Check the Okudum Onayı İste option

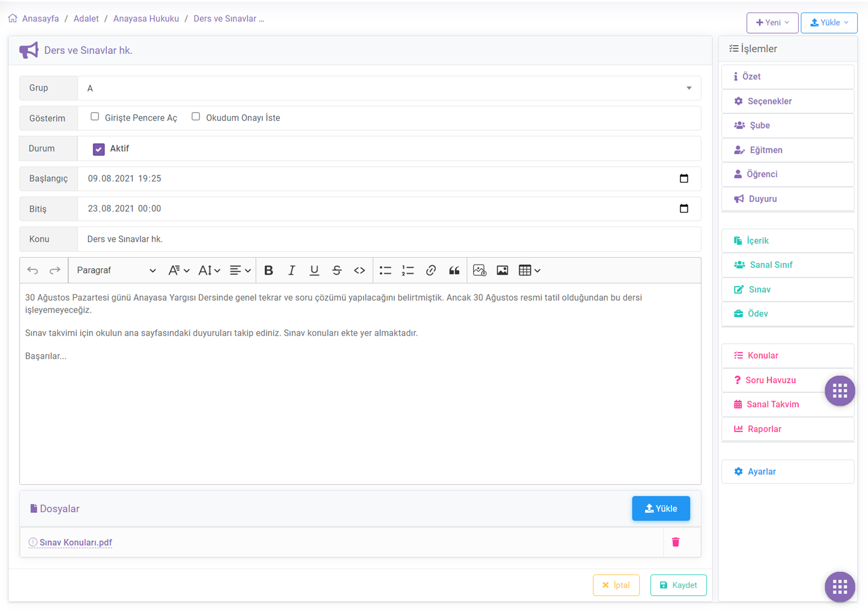(196, 117)
